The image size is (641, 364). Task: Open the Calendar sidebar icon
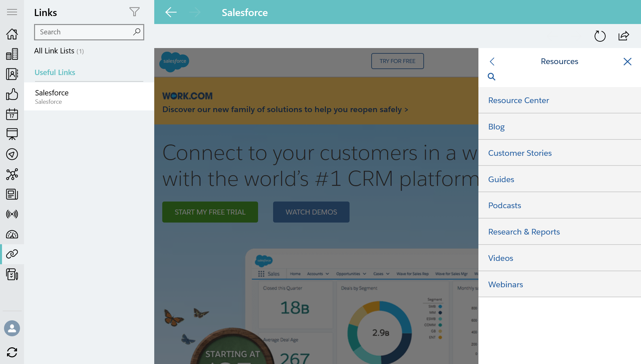coord(12,114)
